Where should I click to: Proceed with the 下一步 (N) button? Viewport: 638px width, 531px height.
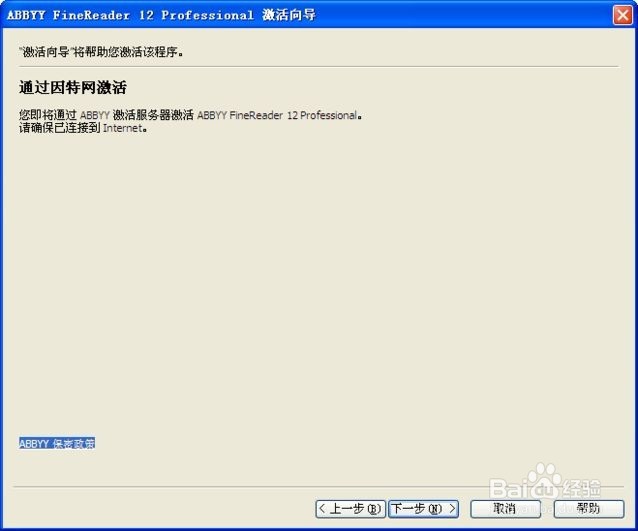[x=424, y=509]
